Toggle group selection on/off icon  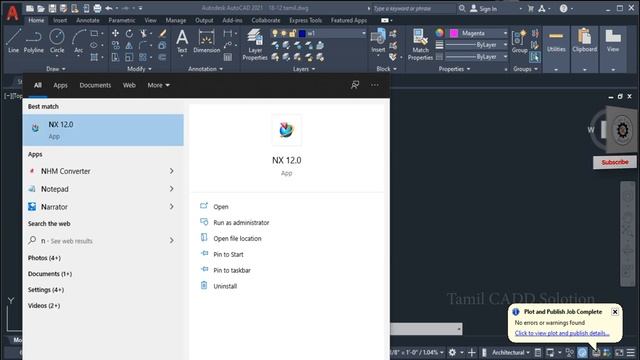[x=535, y=57]
